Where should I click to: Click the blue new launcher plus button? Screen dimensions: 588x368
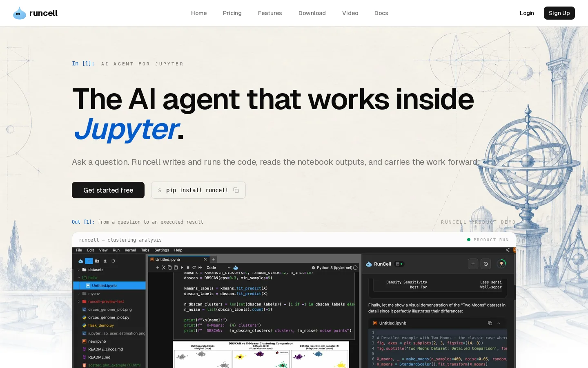(x=89, y=261)
